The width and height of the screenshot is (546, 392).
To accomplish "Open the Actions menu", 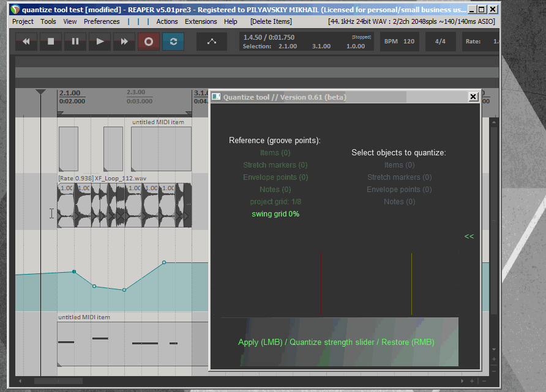I will pyautogui.click(x=166, y=21).
